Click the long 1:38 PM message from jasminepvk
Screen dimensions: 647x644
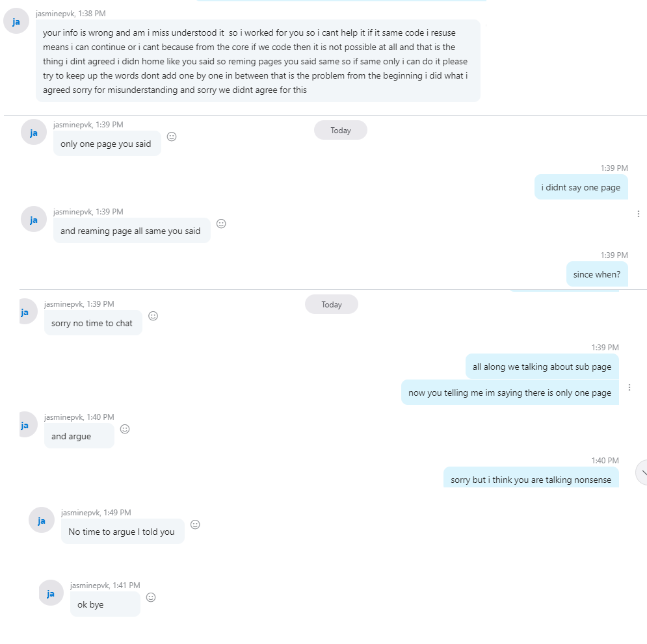point(258,61)
